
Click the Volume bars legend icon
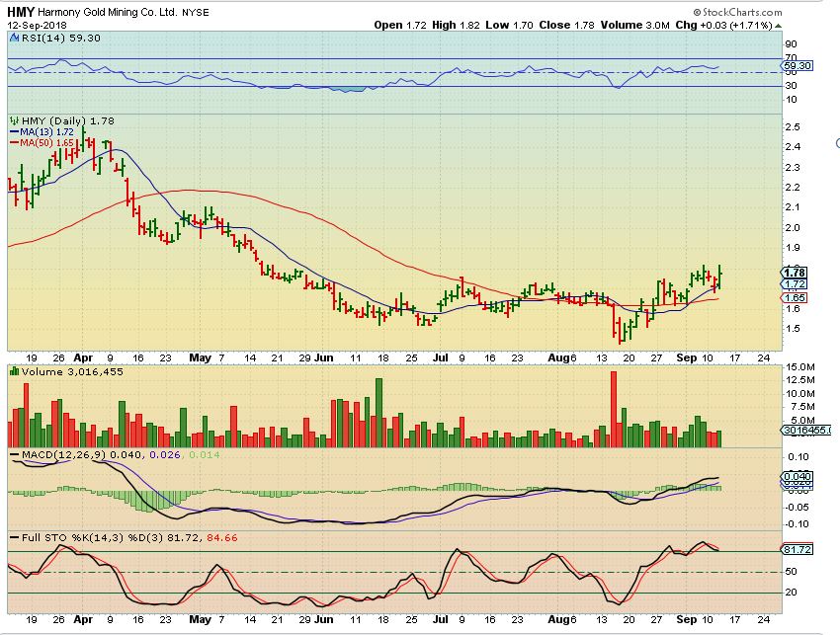tap(15, 371)
